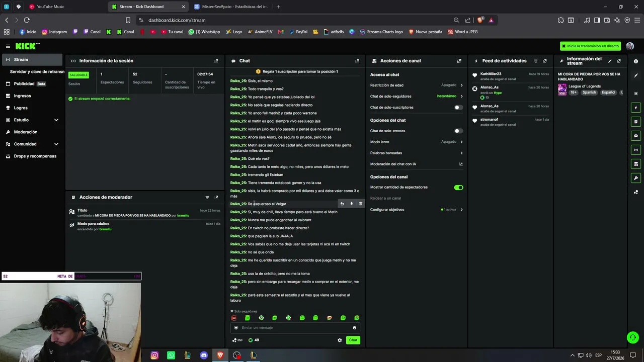Viewport: 644px width, 362px height.
Task: Open the AnimeFLV bookmark
Action: point(260,32)
